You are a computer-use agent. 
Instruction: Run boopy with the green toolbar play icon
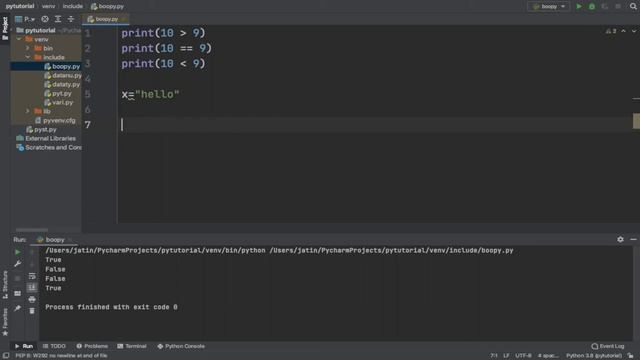point(579,7)
